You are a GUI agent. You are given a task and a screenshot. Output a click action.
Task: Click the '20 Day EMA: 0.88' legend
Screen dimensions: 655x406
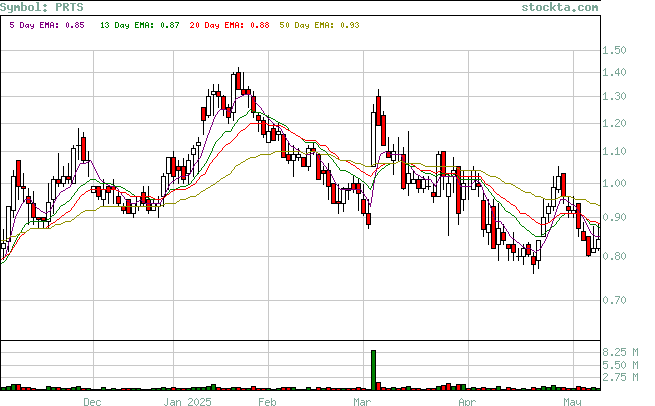pyautogui.click(x=229, y=25)
